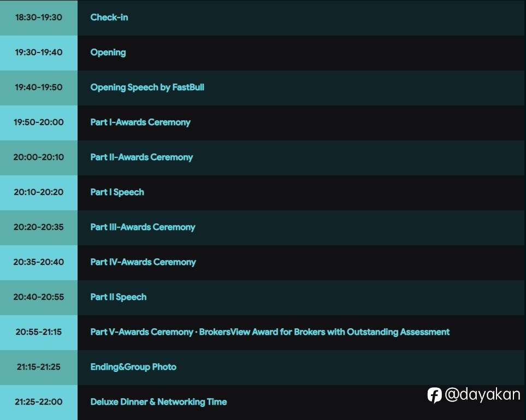526x420 pixels.
Task: Click the 20:35-20:40 time slot
Action: (39, 262)
